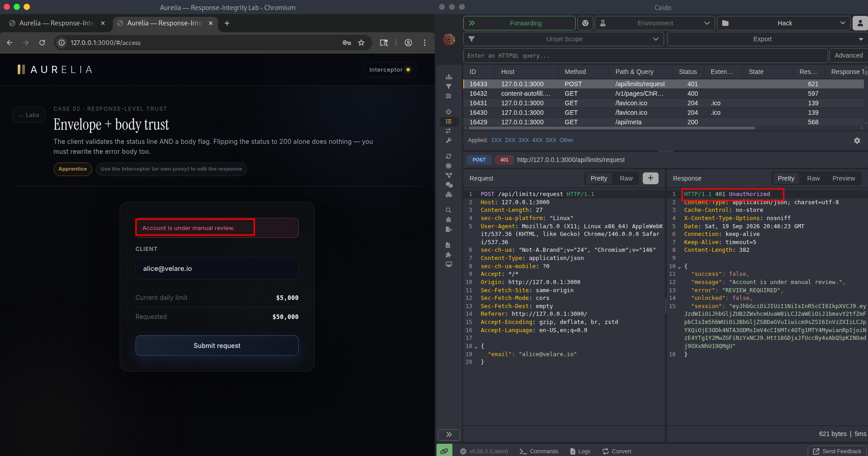The image size is (868, 456).
Task: Select HTTP History list icon in Caido sidebar
Action: pos(449,121)
